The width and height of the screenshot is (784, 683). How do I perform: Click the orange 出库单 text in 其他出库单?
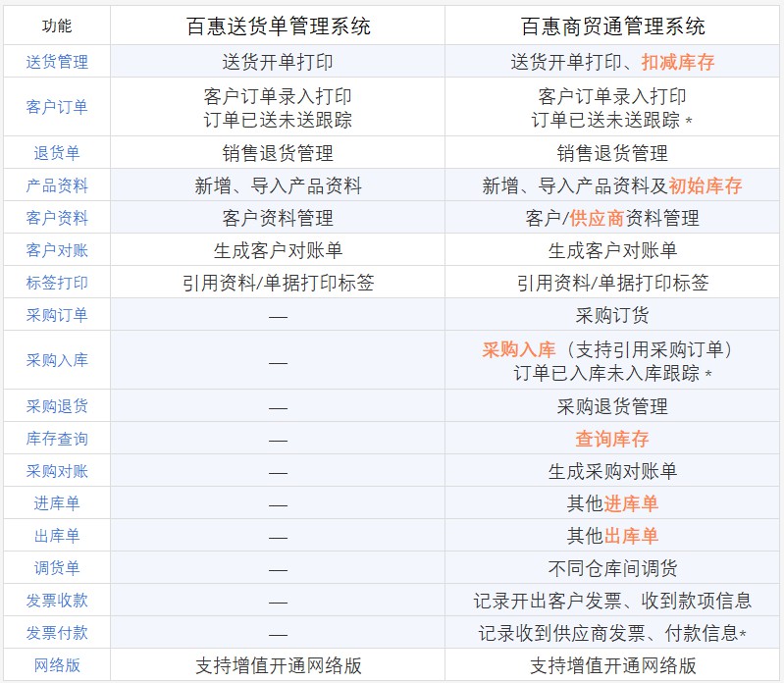coord(631,536)
